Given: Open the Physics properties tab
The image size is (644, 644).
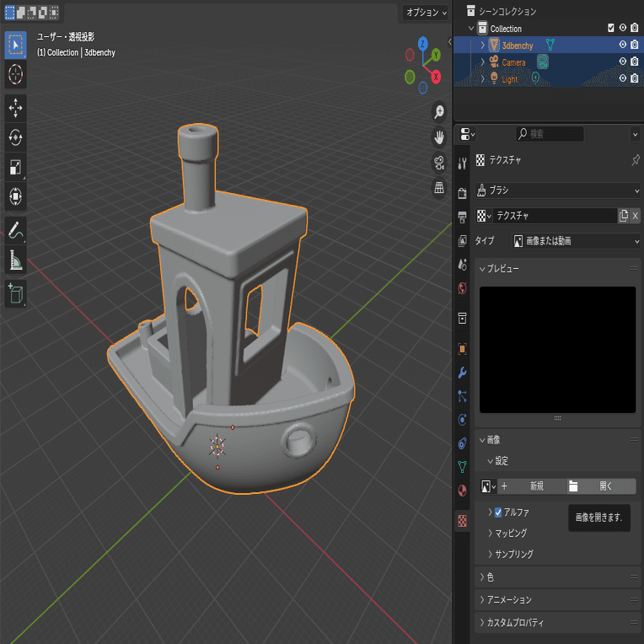Looking at the screenshot, I should pyautogui.click(x=463, y=419).
